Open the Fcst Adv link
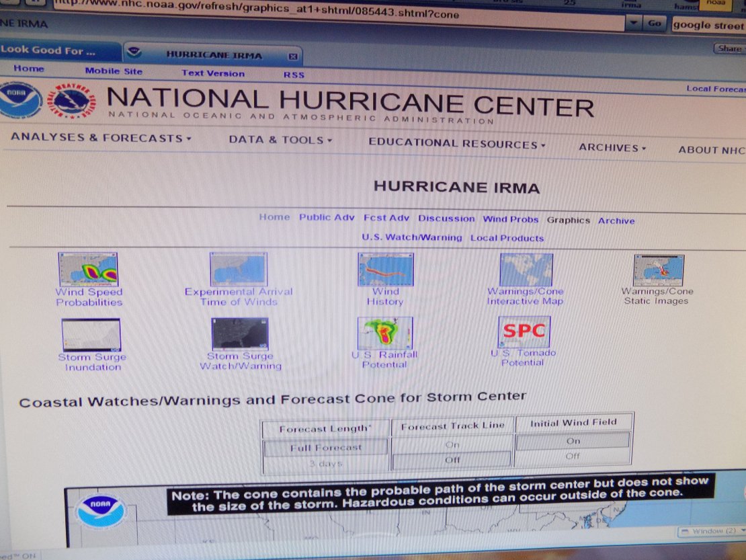 [x=386, y=218]
